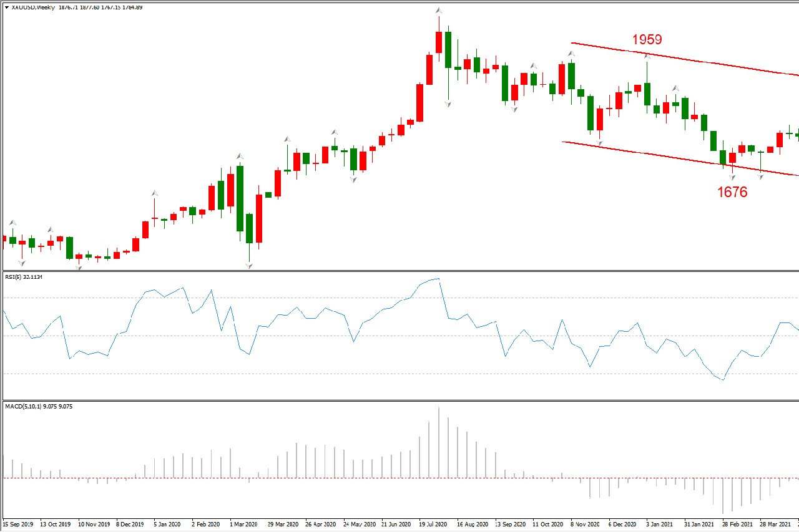Click the 1 Mar 2020 date on time axis
This screenshot has width=799, height=532.
point(243,525)
